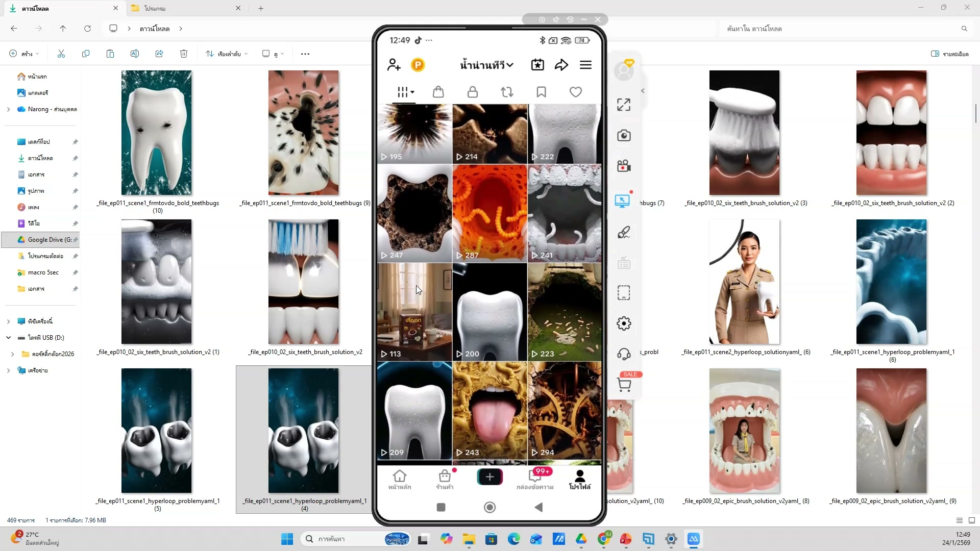Launch Microsoft Edge from the taskbar

click(x=514, y=539)
